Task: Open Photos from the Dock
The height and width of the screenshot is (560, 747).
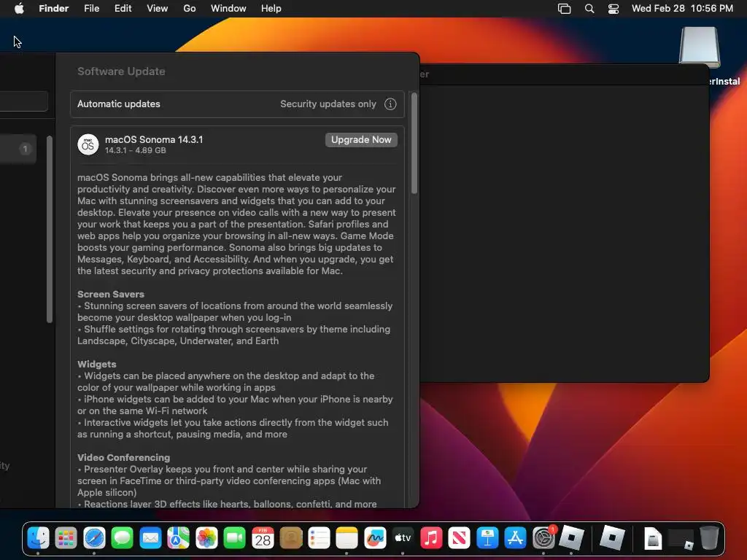Action: coord(206,538)
